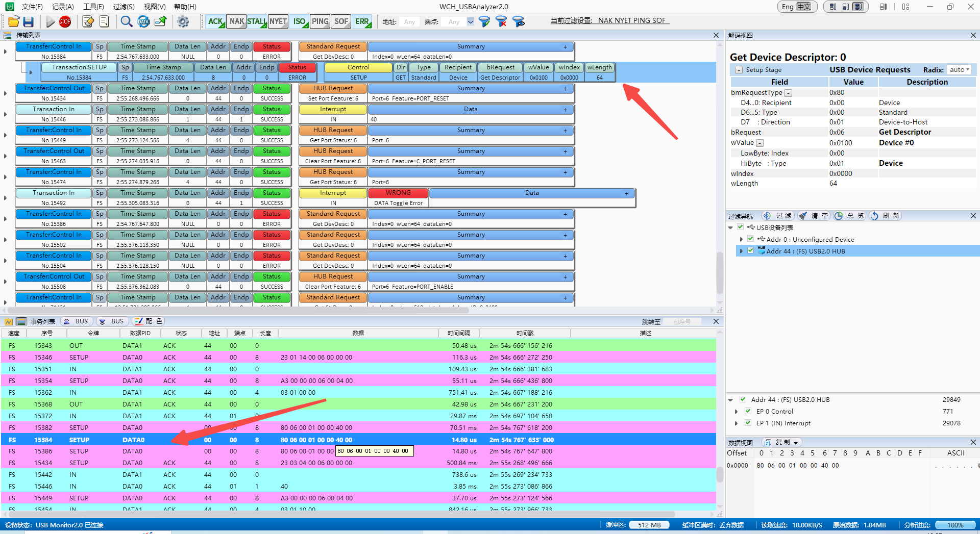The width and height of the screenshot is (980, 534).
Task: Uncheck EP 1 (IN) Interrupt checkbox
Action: coord(748,423)
